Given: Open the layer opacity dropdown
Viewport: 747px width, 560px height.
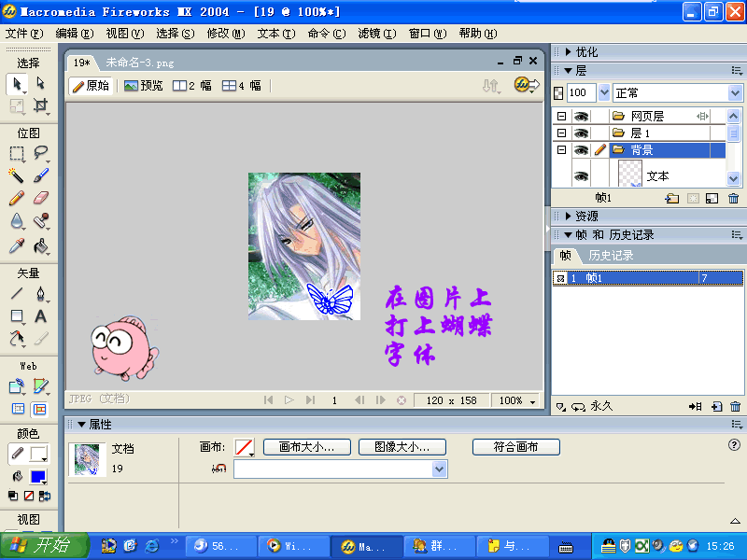Looking at the screenshot, I should click(x=604, y=92).
